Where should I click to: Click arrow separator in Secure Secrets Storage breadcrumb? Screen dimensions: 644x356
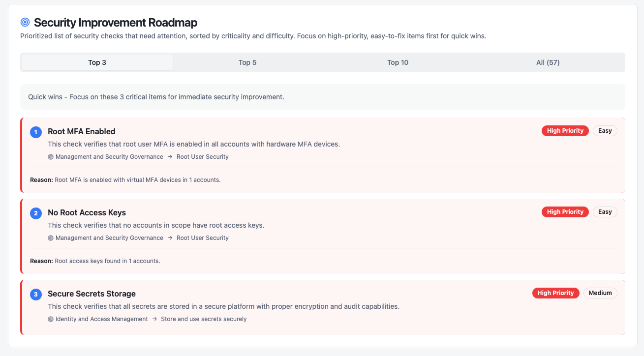coord(154,319)
